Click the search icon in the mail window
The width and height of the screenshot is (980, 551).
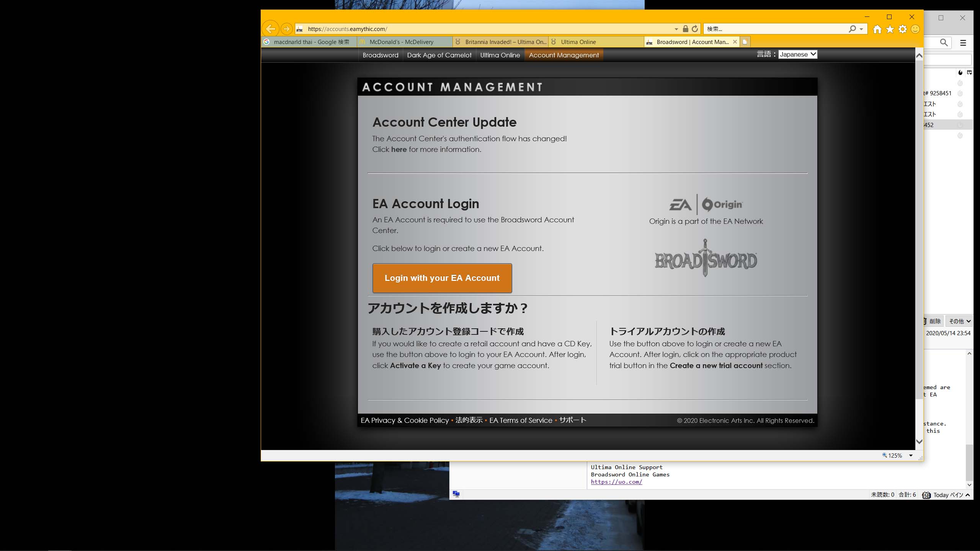pos(944,43)
